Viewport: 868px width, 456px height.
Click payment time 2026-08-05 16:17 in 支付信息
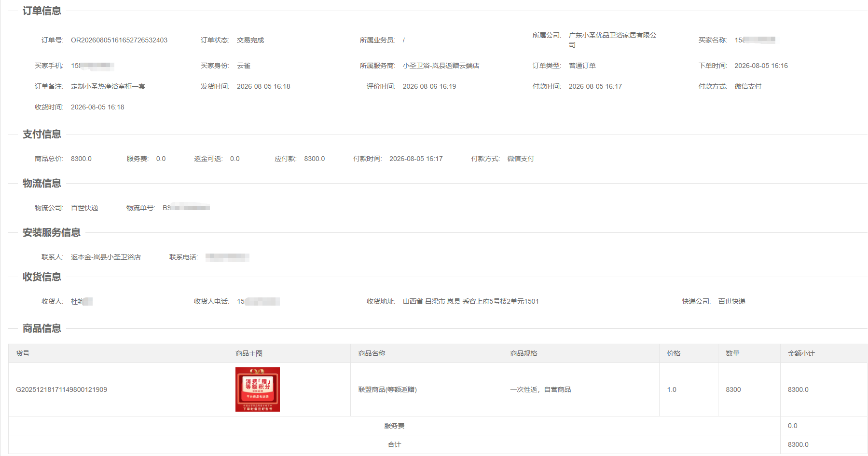(416, 159)
